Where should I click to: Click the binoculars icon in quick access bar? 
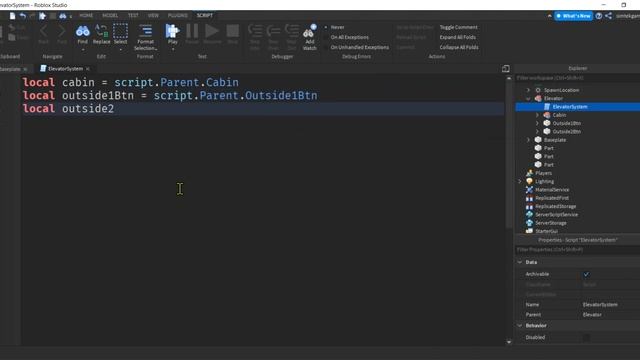[x=63, y=16]
